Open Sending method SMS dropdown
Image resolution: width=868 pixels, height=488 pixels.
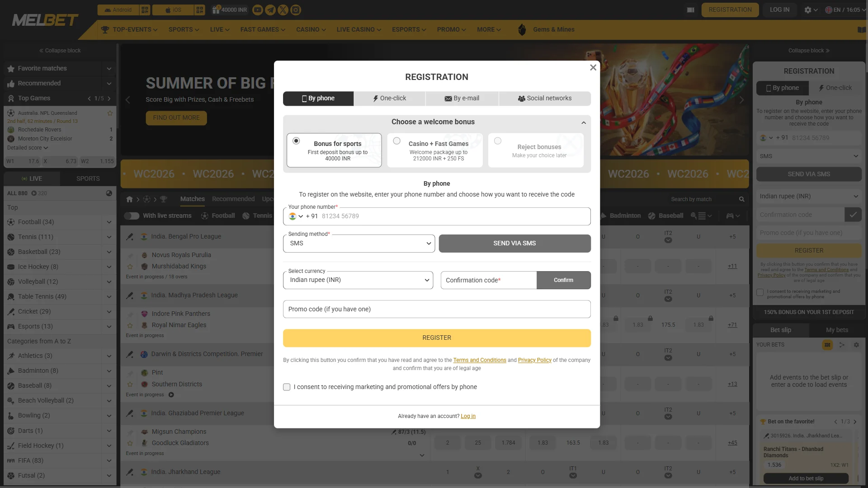coord(359,244)
